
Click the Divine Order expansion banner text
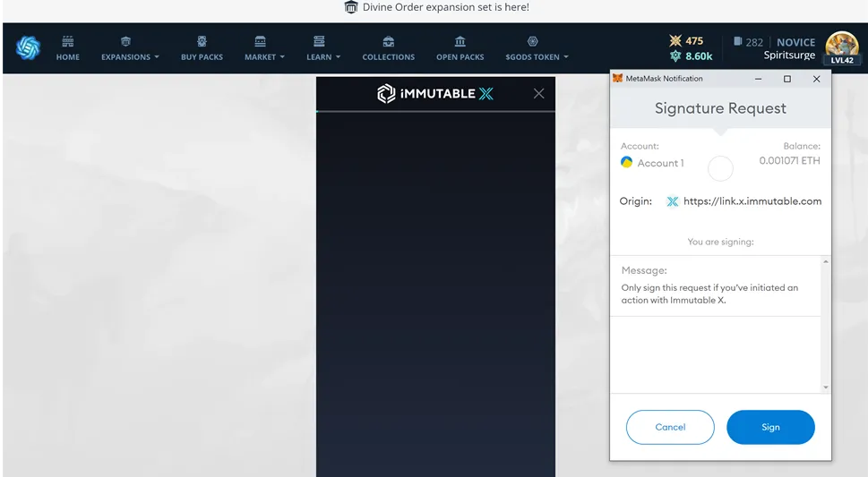445,7
